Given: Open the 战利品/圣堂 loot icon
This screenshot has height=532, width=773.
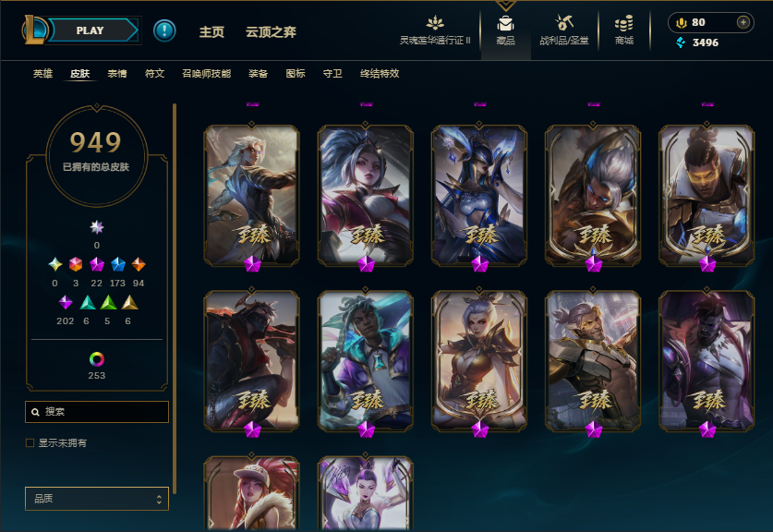Looking at the screenshot, I should click(x=564, y=23).
